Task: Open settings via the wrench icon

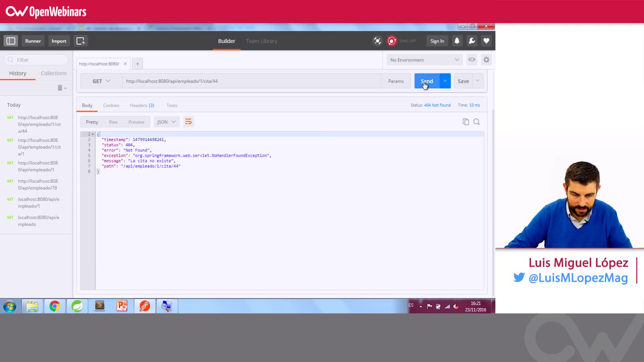Action: tap(472, 41)
